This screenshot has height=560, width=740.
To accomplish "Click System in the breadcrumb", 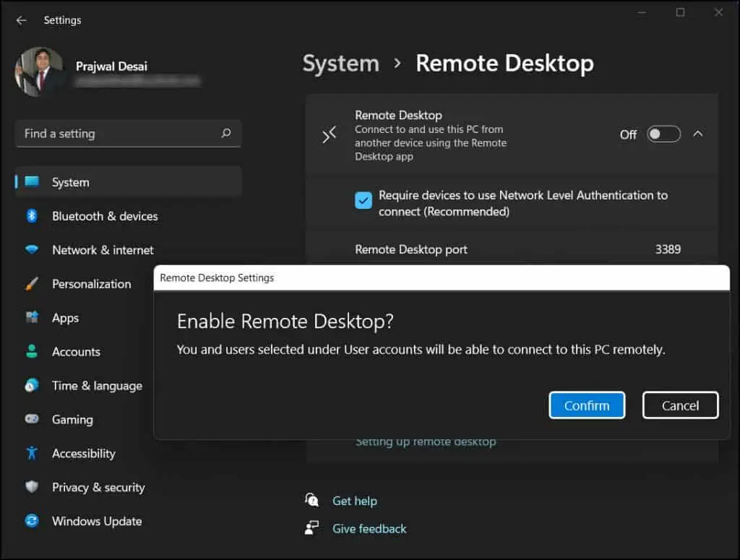I will pyautogui.click(x=341, y=64).
